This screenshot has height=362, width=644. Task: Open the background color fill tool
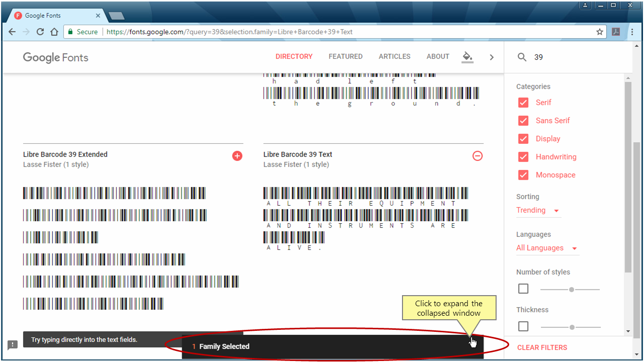(x=467, y=56)
